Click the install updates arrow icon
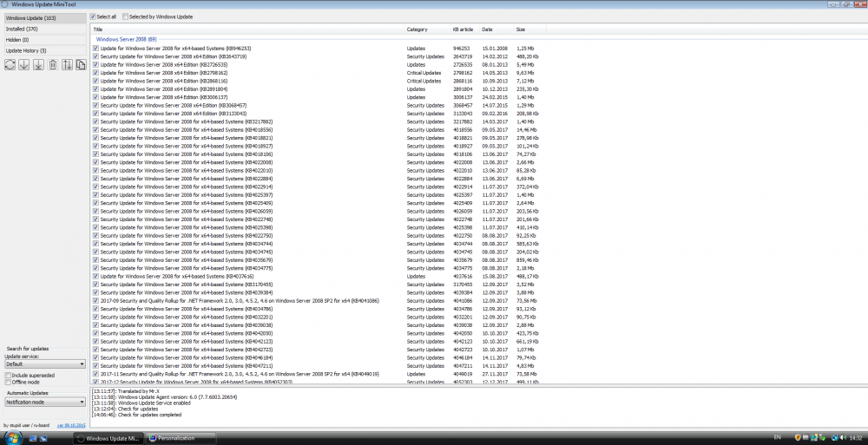The height and width of the screenshot is (445, 868). point(38,65)
